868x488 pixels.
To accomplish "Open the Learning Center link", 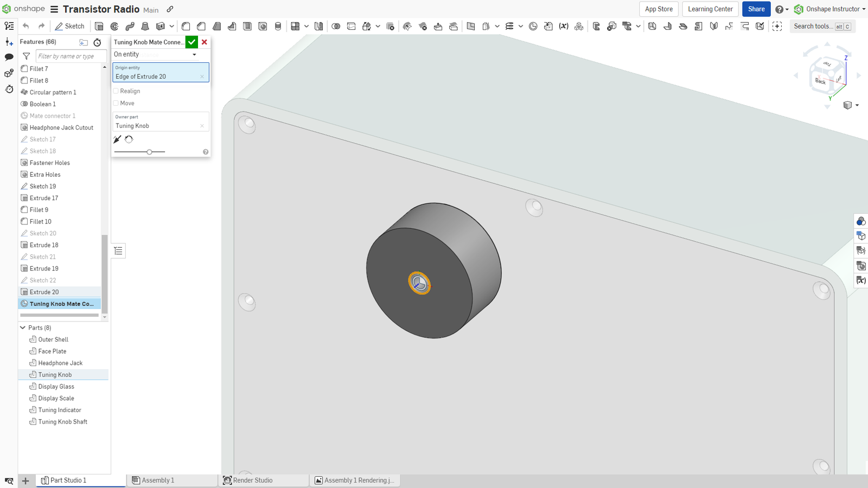I will click(710, 9).
